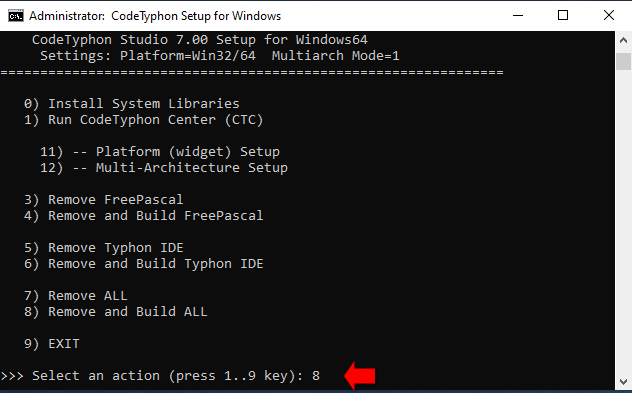632x393 pixels.
Task: Click the scrollbar up arrow
Action: click(623, 40)
